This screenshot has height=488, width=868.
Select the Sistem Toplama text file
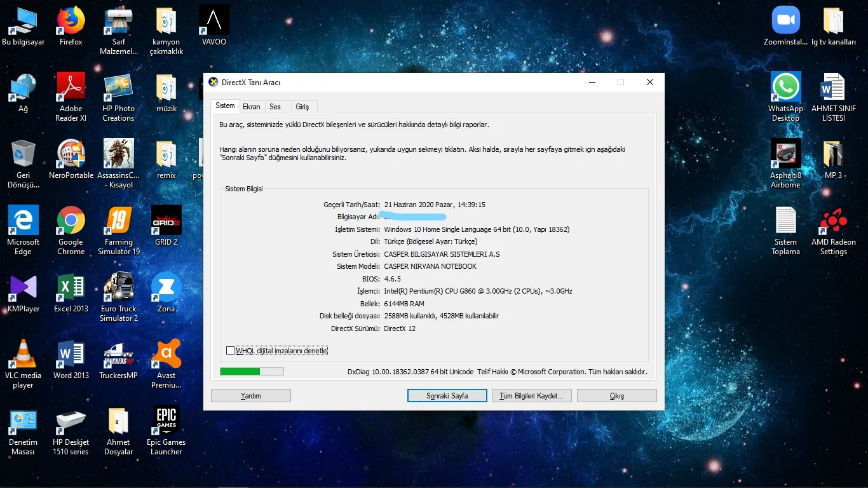(786, 232)
